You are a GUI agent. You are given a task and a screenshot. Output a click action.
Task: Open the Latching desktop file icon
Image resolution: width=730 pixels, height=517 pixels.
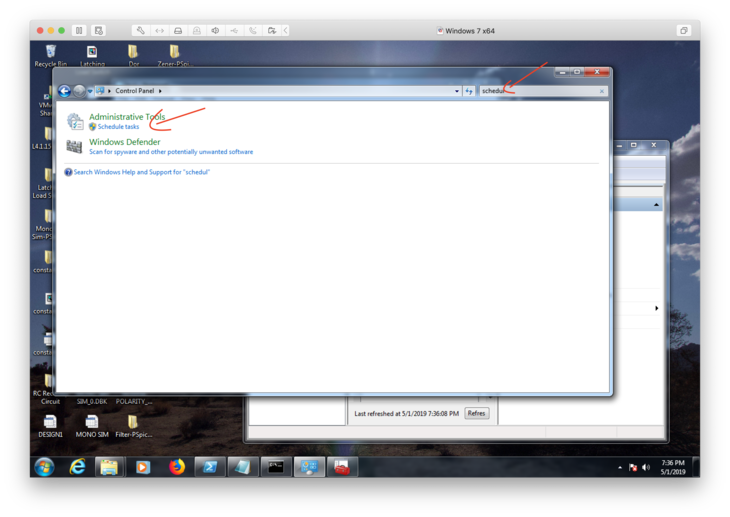point(92,56)
